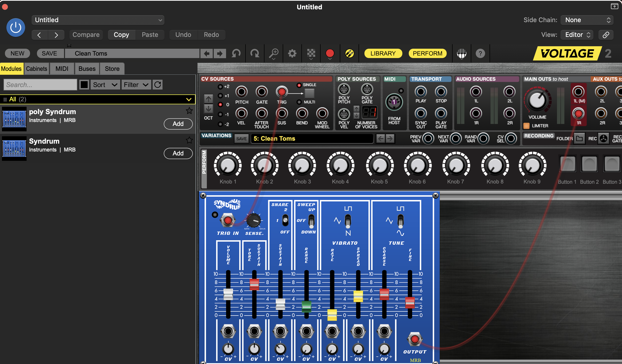Viewport: 622px width, 364px height.
Task: Click the FROM HOST MIDI jack
Action: coord(394,102)
